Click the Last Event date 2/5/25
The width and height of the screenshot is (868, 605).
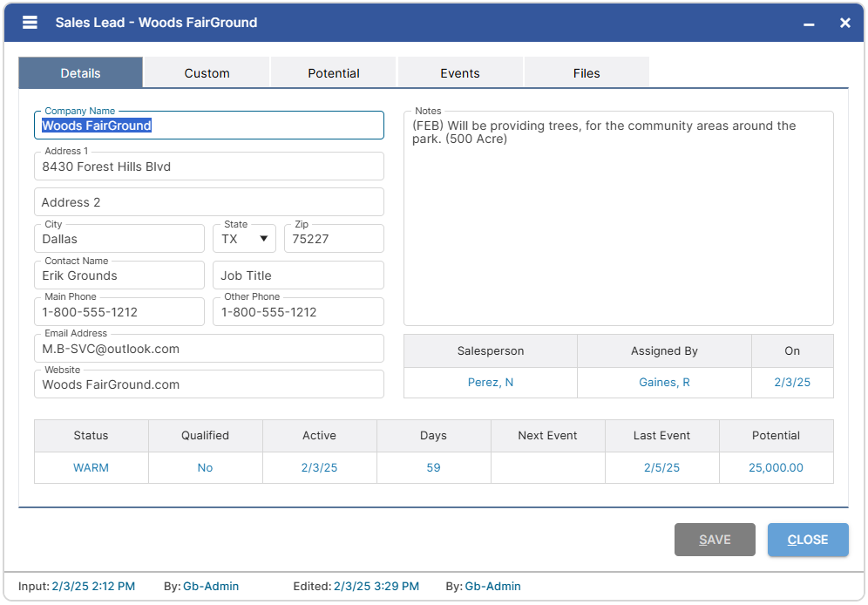click(661, 467)
